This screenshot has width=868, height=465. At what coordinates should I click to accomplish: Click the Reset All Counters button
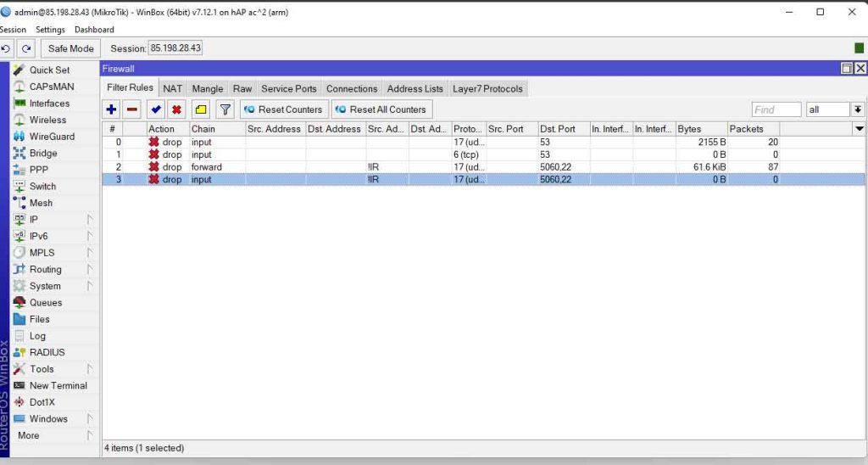tap(381, 109)
